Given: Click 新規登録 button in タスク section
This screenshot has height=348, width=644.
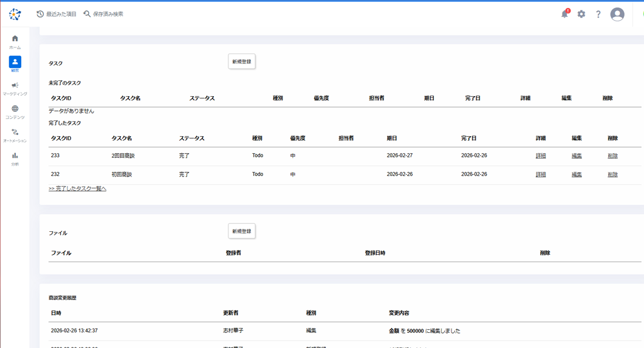Looking at the screenshot, I should pos(242,61).
